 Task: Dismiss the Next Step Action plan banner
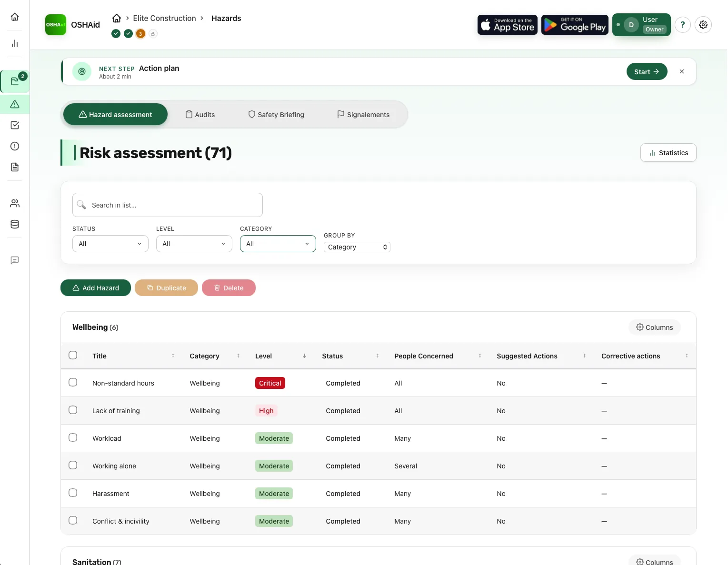tap(682, 71)
